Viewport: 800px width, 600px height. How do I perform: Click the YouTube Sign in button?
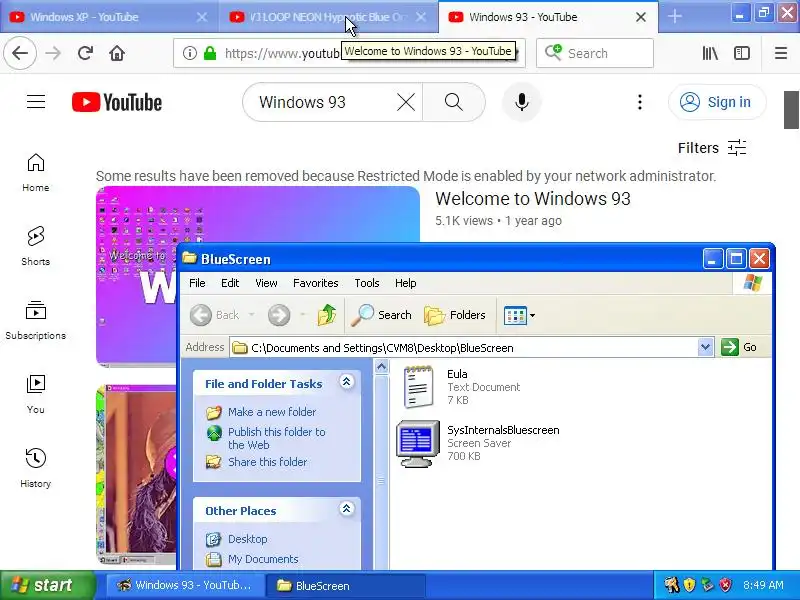coord(717,102)
